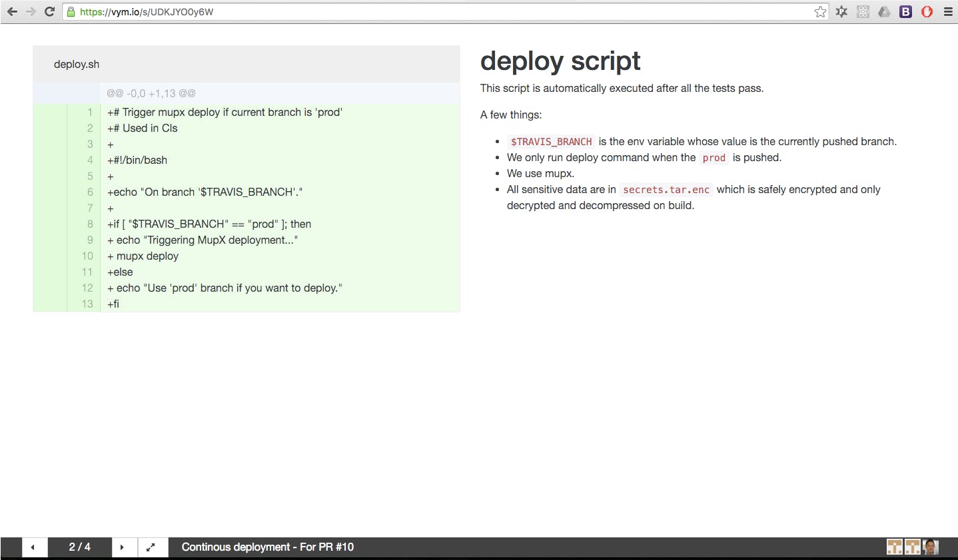Click the 'We use mupx.' bullet
Image resolution: width=958 pixels, height=560 pixels.
point(540,173)
